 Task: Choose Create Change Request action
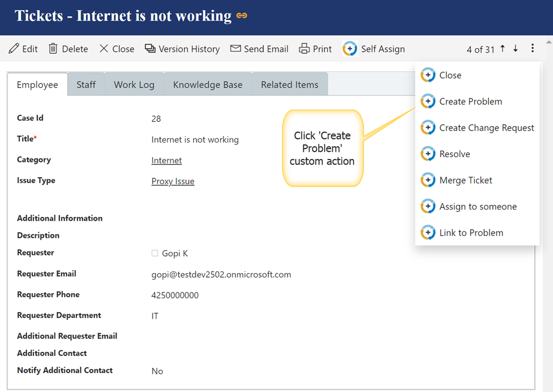486,128
